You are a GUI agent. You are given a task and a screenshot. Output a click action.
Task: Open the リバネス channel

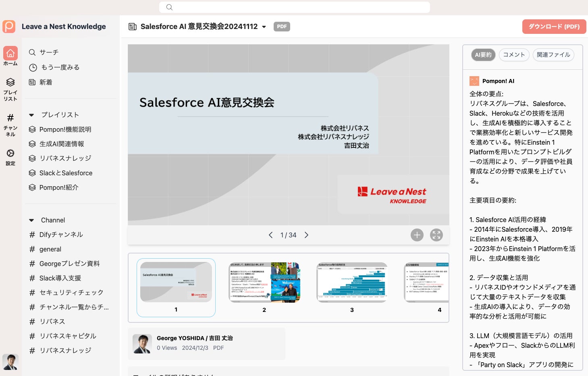click(52, 322)
